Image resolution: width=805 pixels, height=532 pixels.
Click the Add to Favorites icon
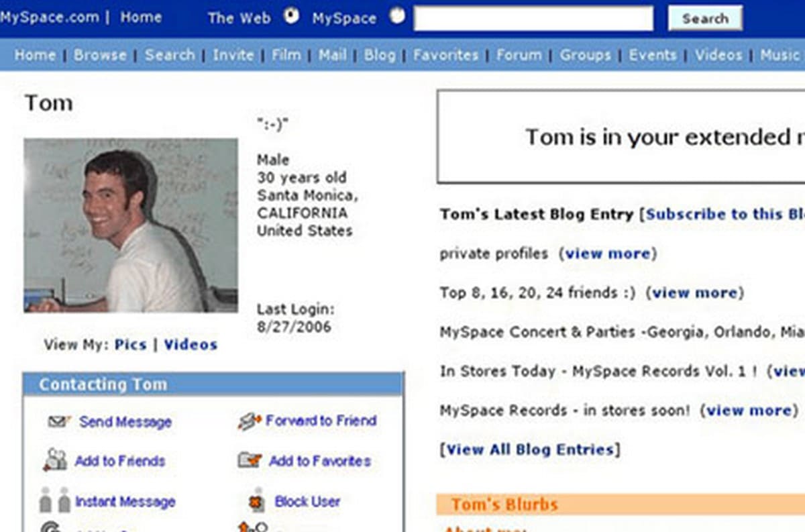point(250,460)
